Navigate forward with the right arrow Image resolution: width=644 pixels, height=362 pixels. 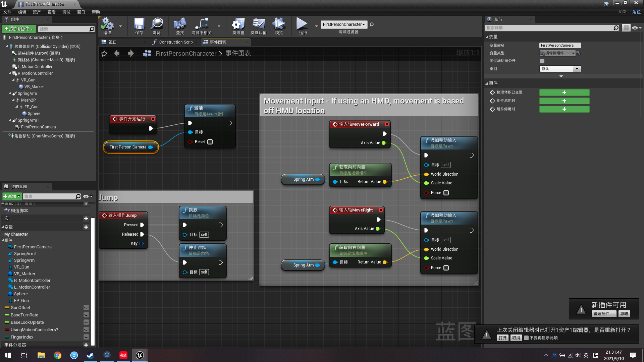pyautogui.click(x=131, y=53)
